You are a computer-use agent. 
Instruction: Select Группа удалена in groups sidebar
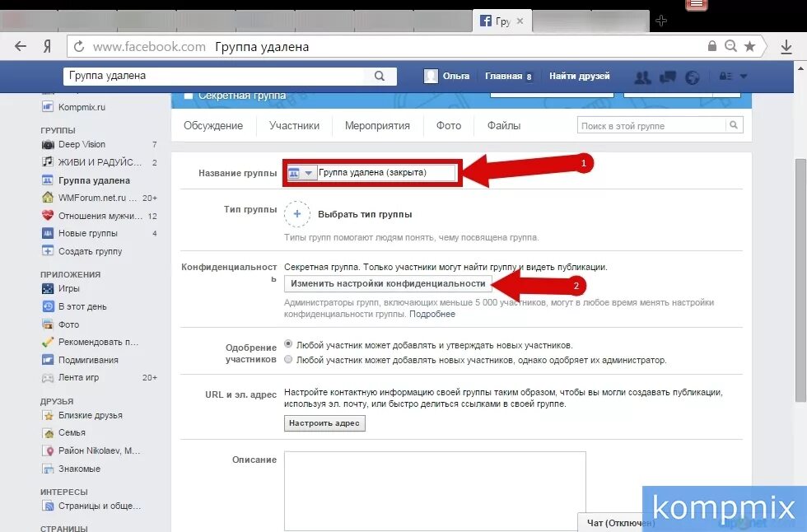pyautogui.click(x=94, y=180)
